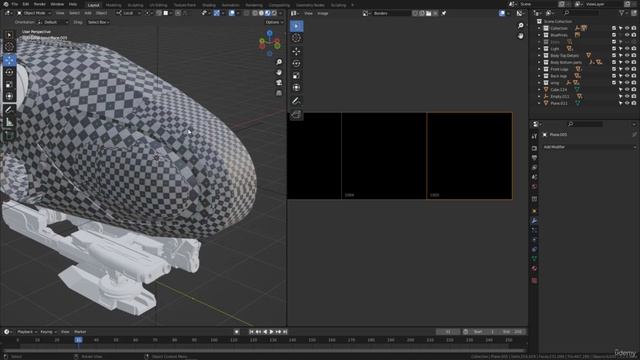
Task: Toggle eye icon for Front Legs collection
Action: [627, 69]
